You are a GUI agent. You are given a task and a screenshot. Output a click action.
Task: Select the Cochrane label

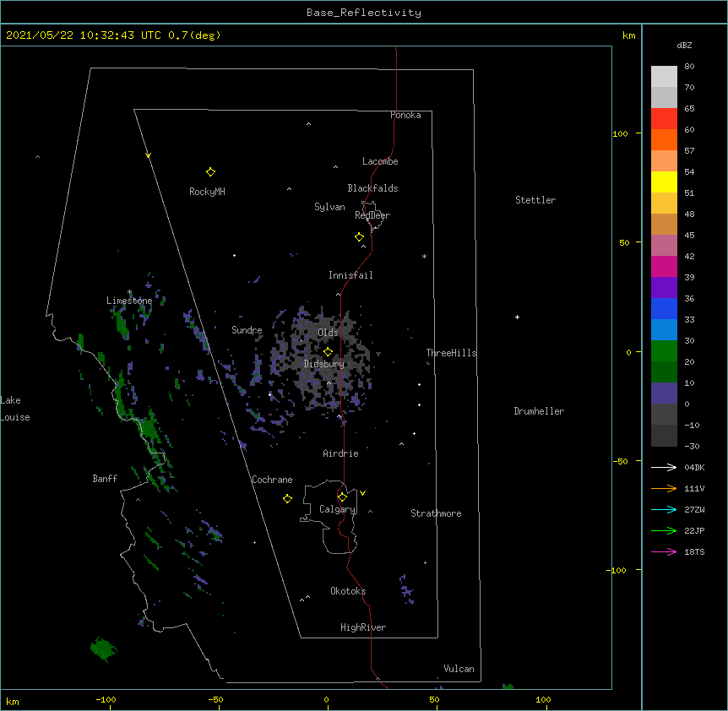click(272, 480)
